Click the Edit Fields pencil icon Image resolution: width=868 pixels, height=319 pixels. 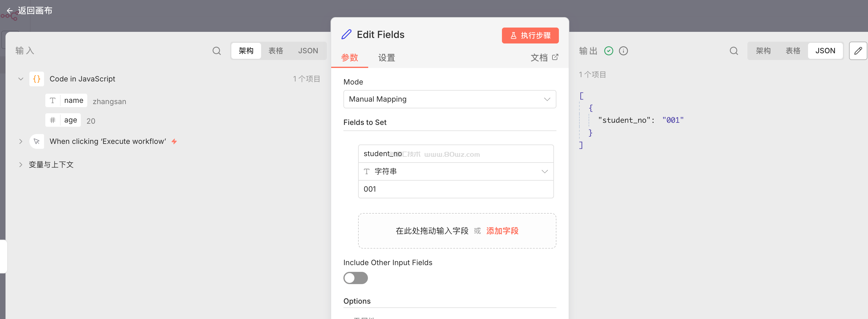click(346, 34)
